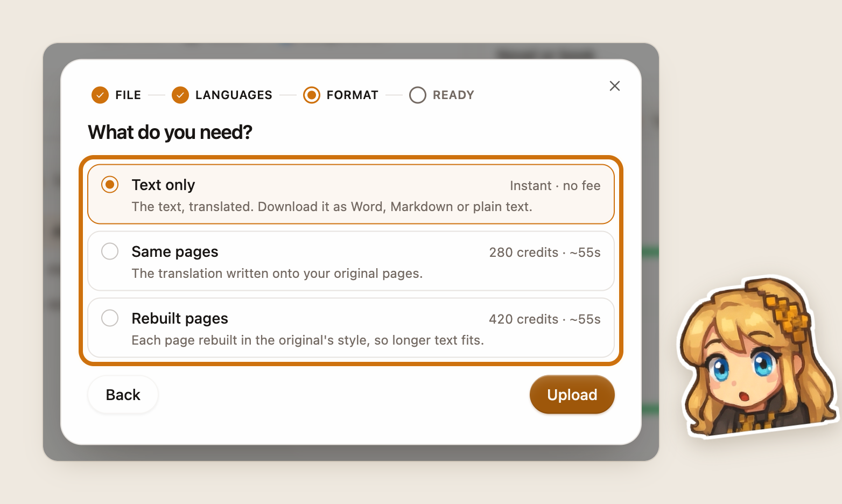This screenshot has height=504, width=842.
Task: Click the READY step circle icon
Action: tap(418, 95)
